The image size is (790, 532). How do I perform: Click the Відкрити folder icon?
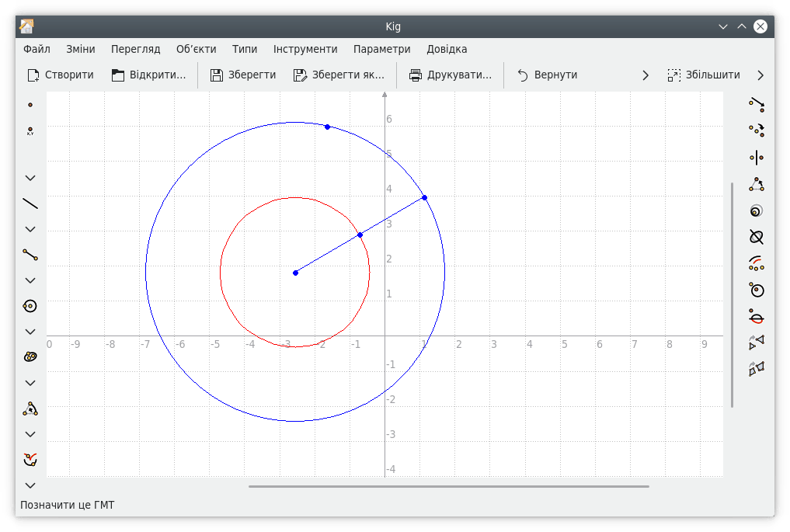coord(118,75)
